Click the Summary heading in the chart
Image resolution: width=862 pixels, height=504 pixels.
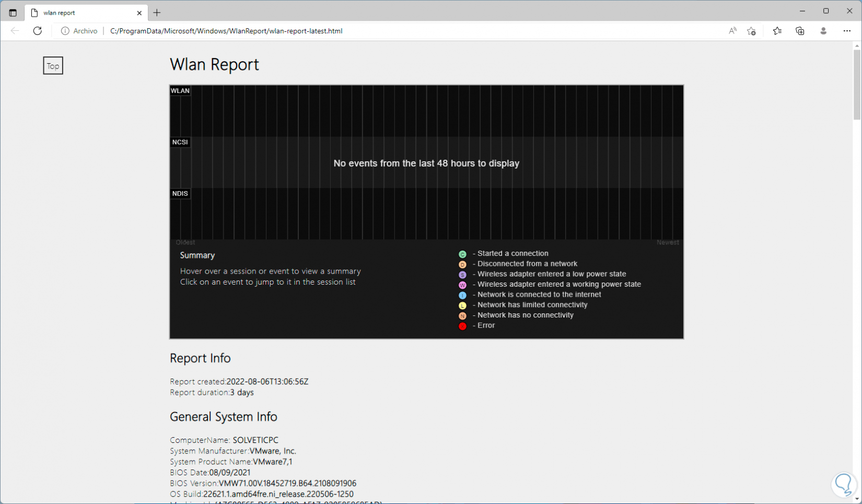[x=197, y=255]
